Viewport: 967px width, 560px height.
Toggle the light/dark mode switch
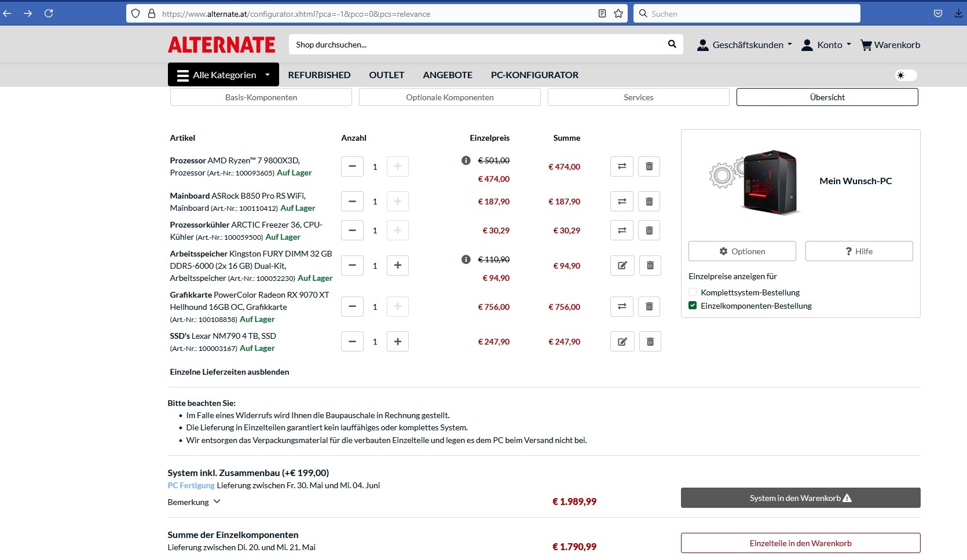[906, 75]
